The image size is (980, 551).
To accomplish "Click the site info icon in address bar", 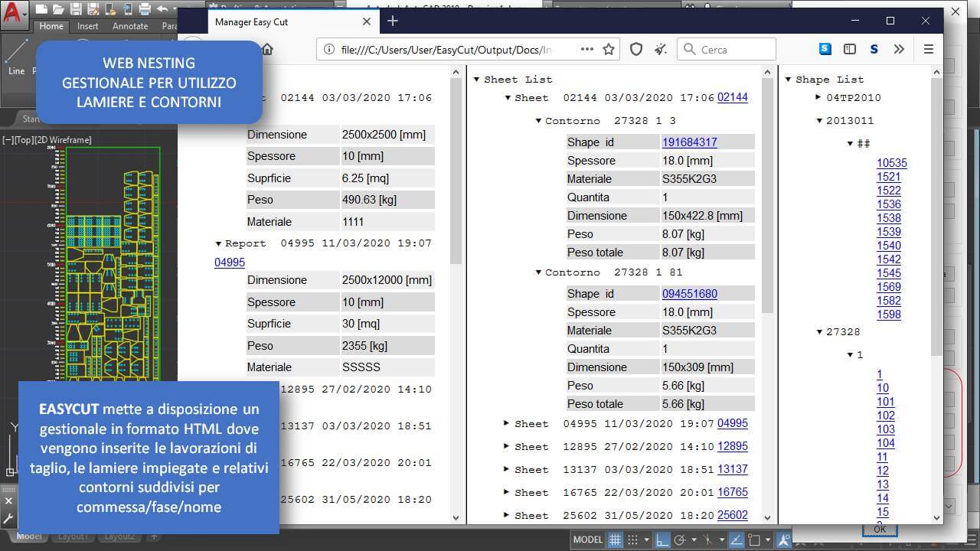I will click(329, 49).
